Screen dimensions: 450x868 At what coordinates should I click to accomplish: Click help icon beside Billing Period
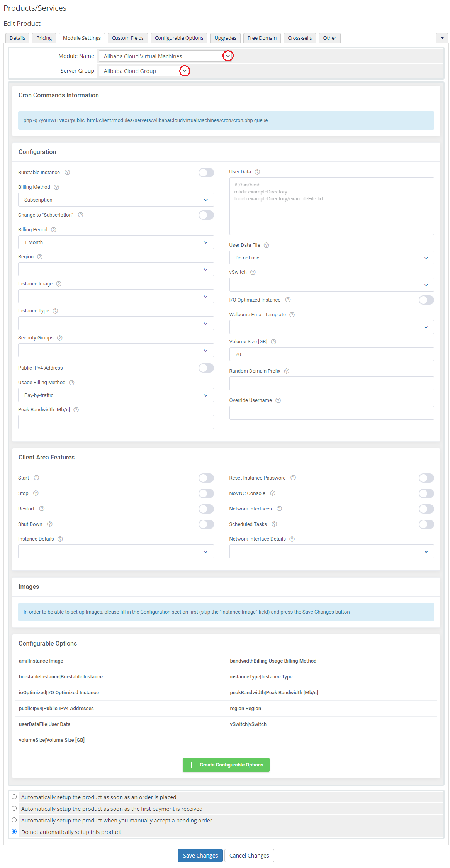click(x=54, y=230)
